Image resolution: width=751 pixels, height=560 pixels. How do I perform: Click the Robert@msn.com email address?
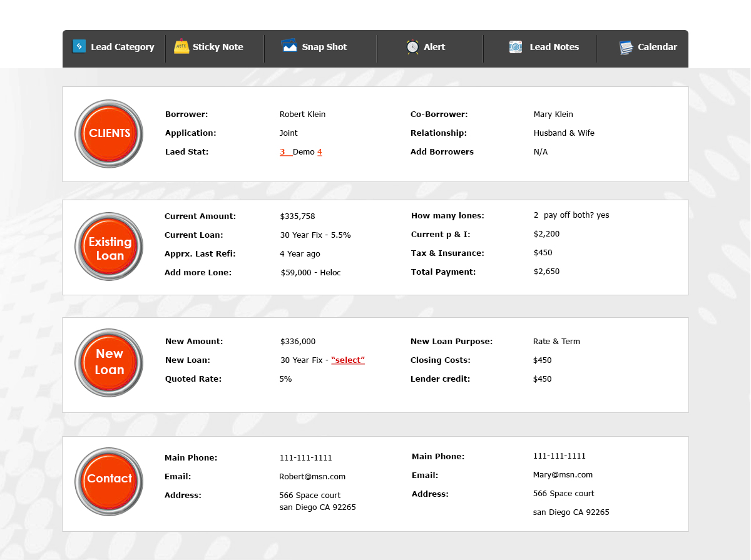312,477
